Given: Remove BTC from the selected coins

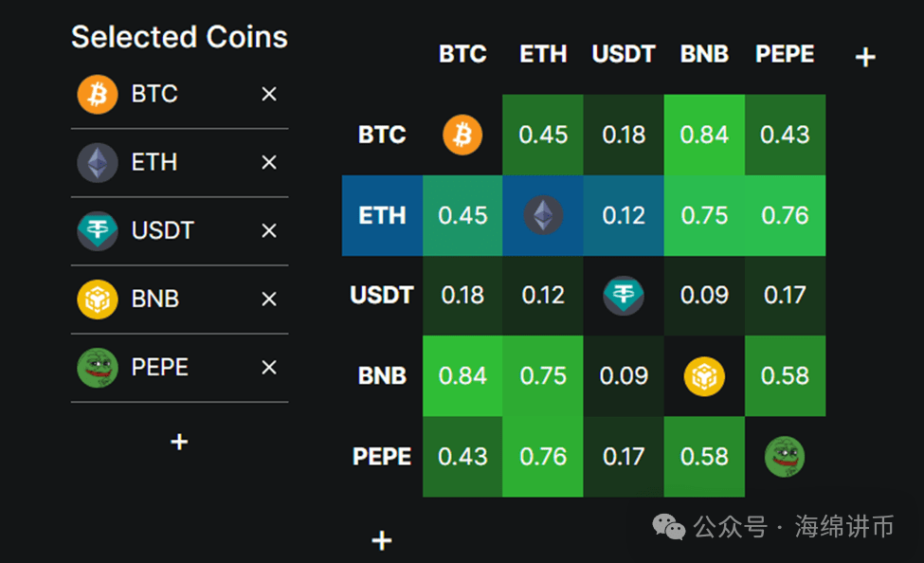Looking at the screenshot, I should tap(269, 95).
